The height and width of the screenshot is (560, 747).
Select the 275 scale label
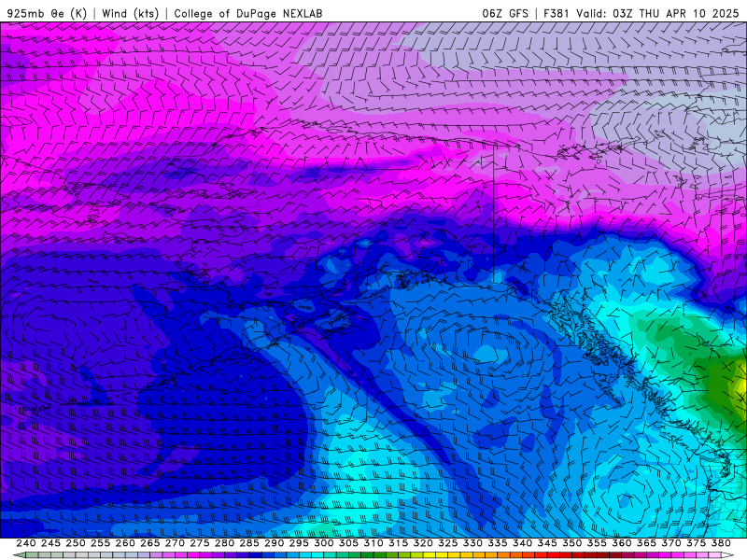[200, 543]
